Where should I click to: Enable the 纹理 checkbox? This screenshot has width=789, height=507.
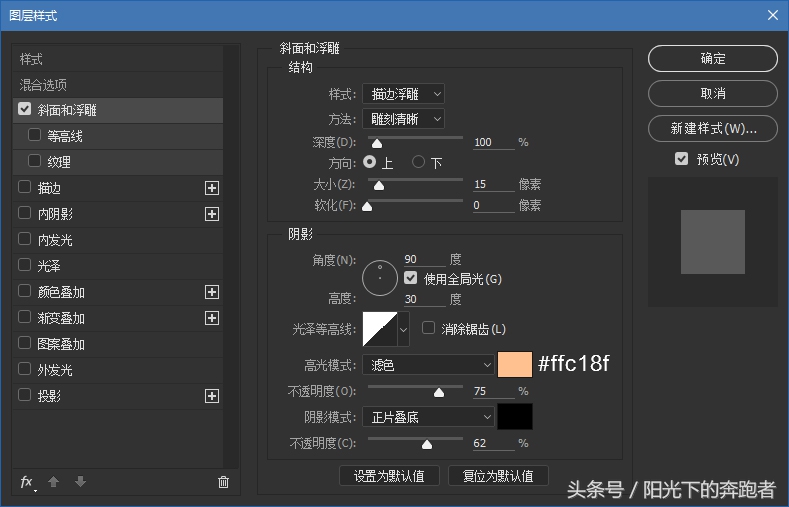tap(34, 160)
